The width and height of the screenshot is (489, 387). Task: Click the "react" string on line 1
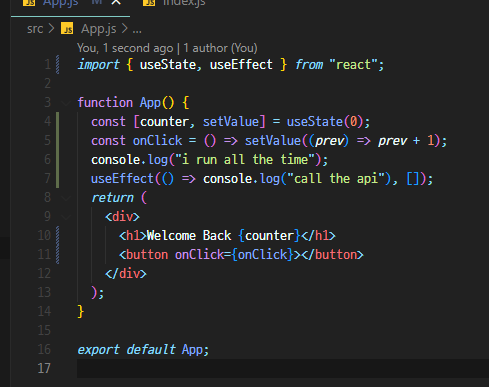click(x=353, y=65)
